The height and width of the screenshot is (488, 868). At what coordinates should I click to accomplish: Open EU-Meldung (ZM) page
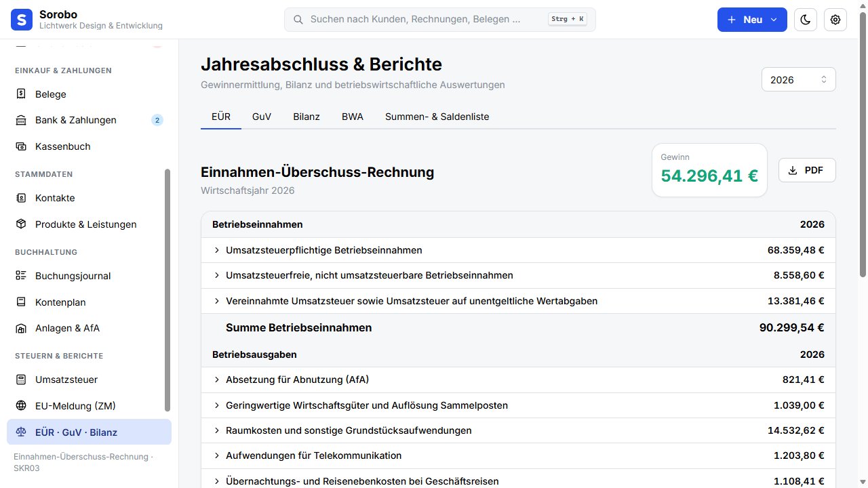pos(89,406)
